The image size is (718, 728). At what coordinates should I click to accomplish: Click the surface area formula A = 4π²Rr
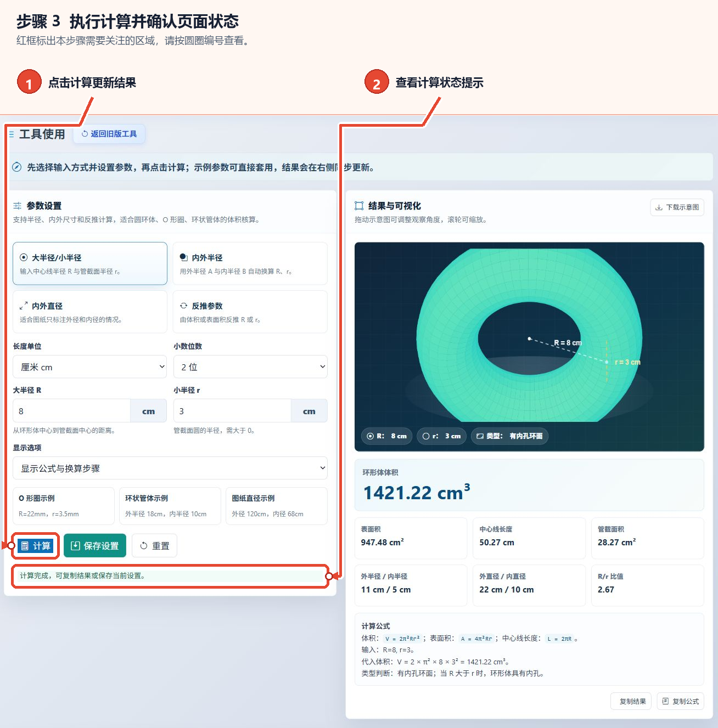476,639
